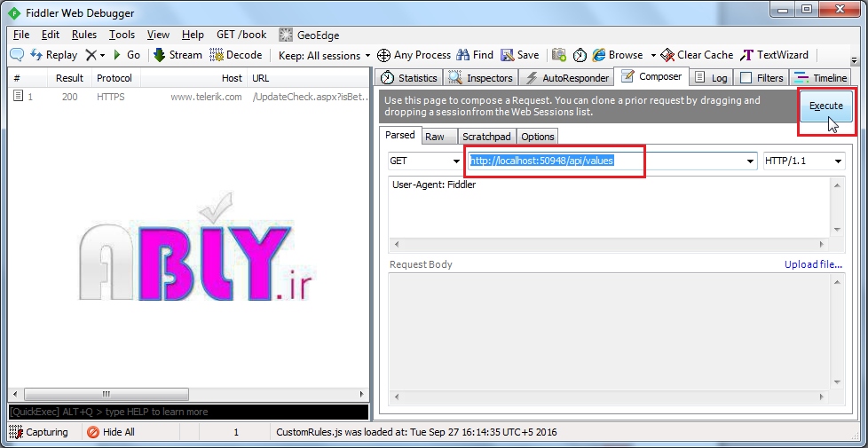Click the Upload file... link
The height and width of the screenshot is (448, 868).
[813, 264]
